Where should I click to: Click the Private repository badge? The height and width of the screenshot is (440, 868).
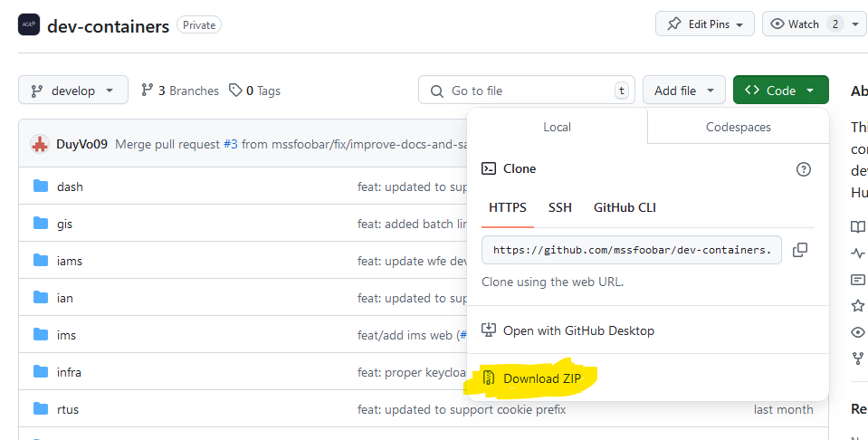coord(199,25)
